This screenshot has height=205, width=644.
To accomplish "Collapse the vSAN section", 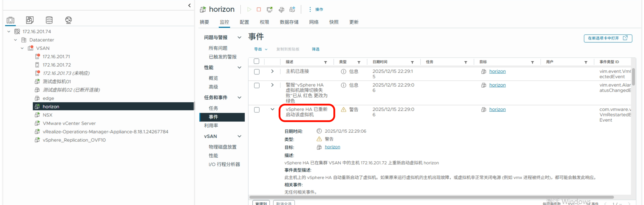I will point(239,136).
